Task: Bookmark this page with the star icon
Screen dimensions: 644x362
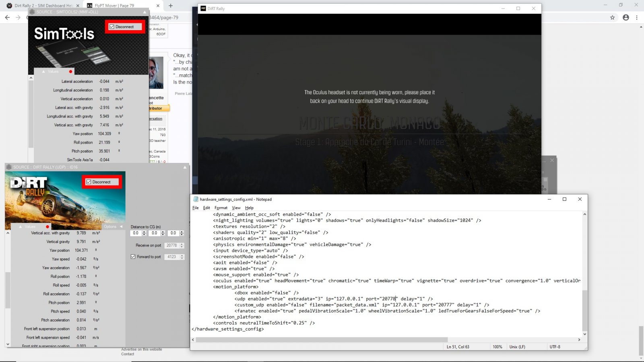Action: 612,18
